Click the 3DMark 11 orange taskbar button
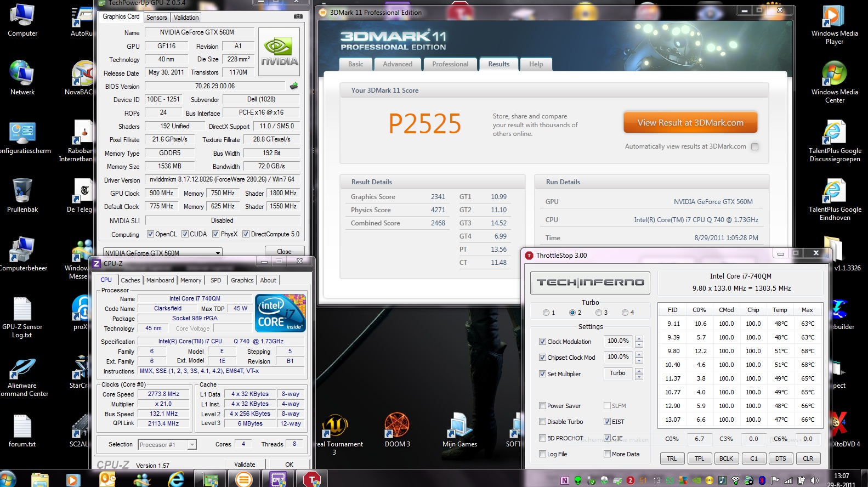The image size is (868, 487). tap(243, 479)
